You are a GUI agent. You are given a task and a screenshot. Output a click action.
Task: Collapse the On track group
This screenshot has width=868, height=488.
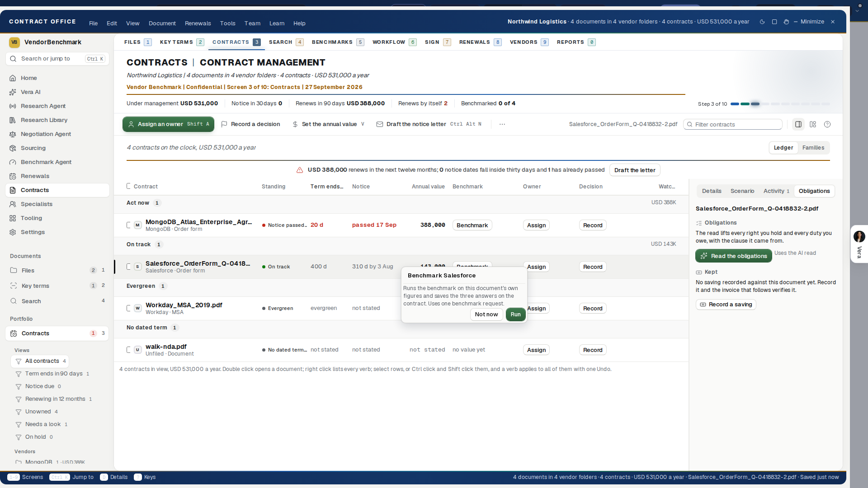click(138, 244)
